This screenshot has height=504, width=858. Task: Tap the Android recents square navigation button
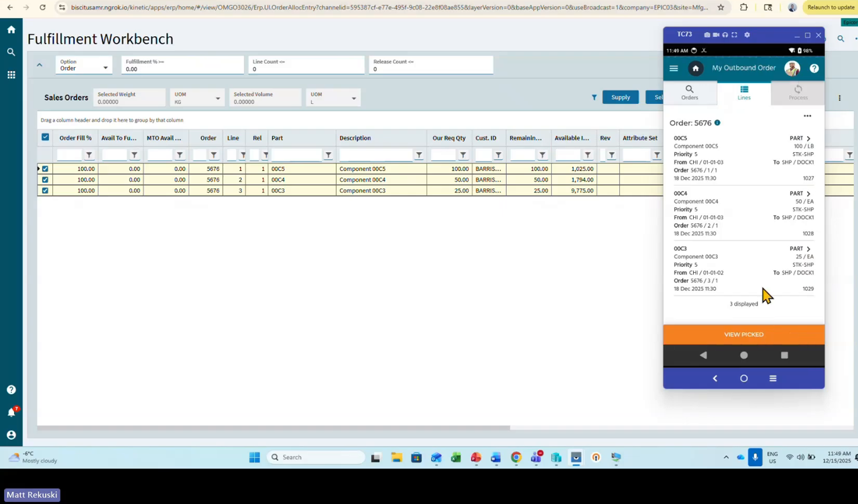(784, 355)
